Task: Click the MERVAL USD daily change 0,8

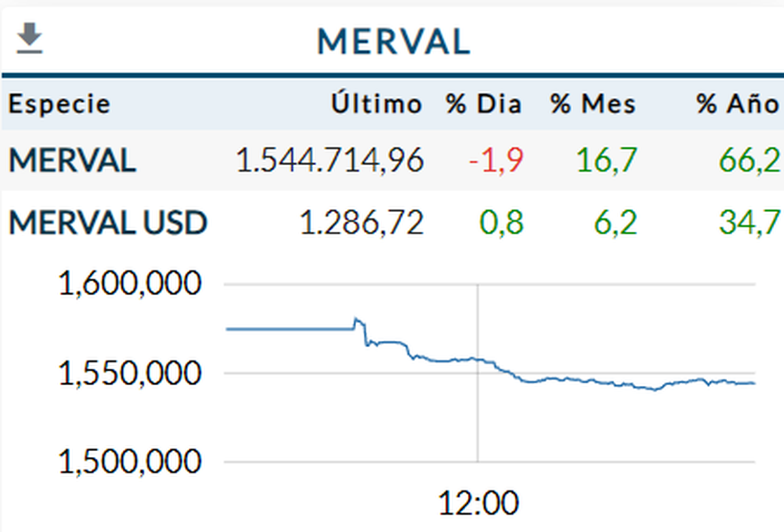Action: pos(503,224)
